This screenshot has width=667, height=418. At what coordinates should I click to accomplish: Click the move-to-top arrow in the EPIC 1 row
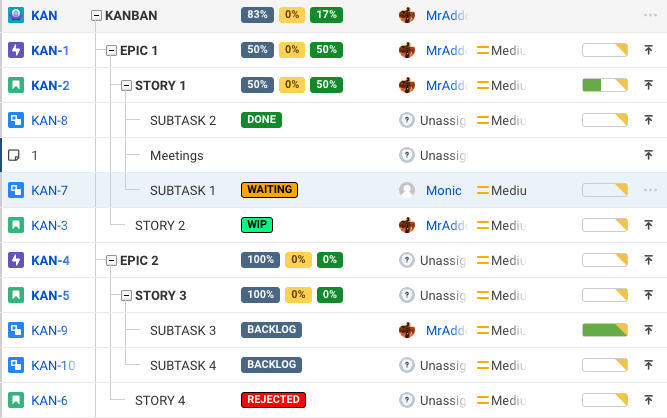point(649,51)
